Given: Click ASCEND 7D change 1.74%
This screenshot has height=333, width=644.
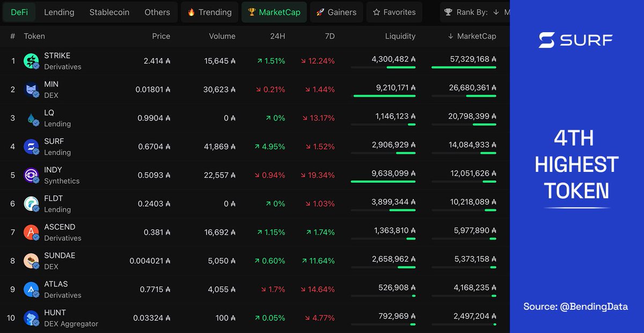Looking at the screenshot, I should 320,232.
